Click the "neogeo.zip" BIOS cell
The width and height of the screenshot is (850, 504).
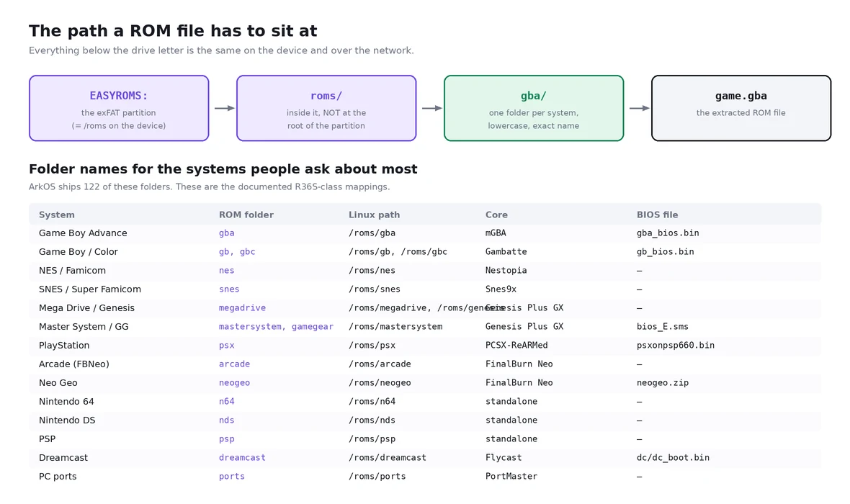[663, 383]
